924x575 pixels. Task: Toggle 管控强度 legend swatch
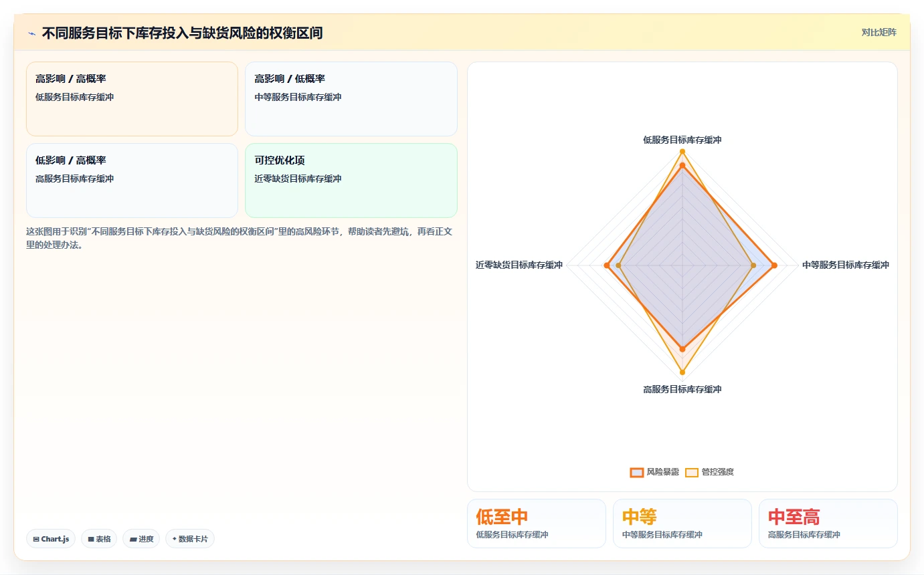click(x=692, y=472)
